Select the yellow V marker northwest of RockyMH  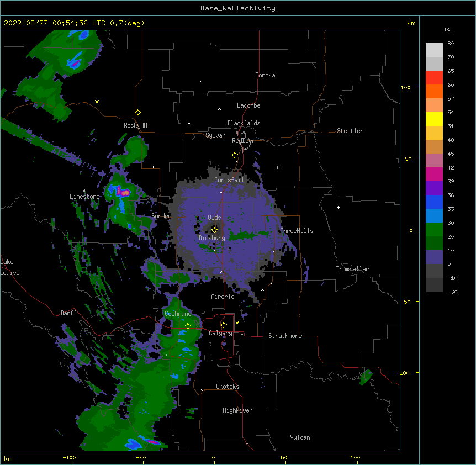coord(97,102)
